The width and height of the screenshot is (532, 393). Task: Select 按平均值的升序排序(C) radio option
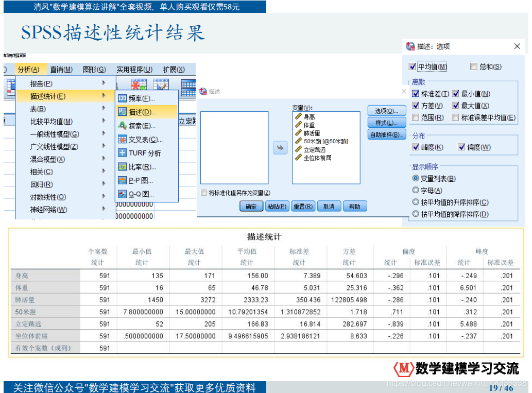click(416, 202)
